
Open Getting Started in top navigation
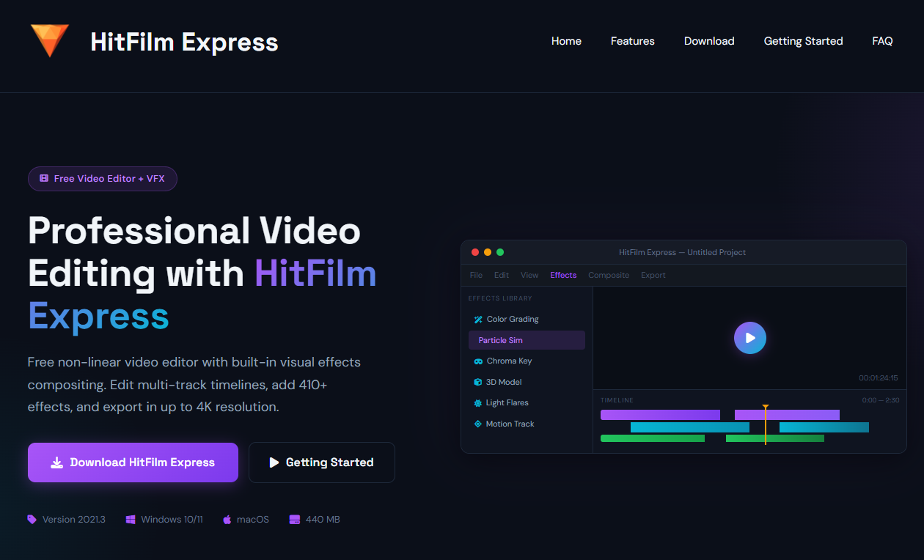pos(803,41)
